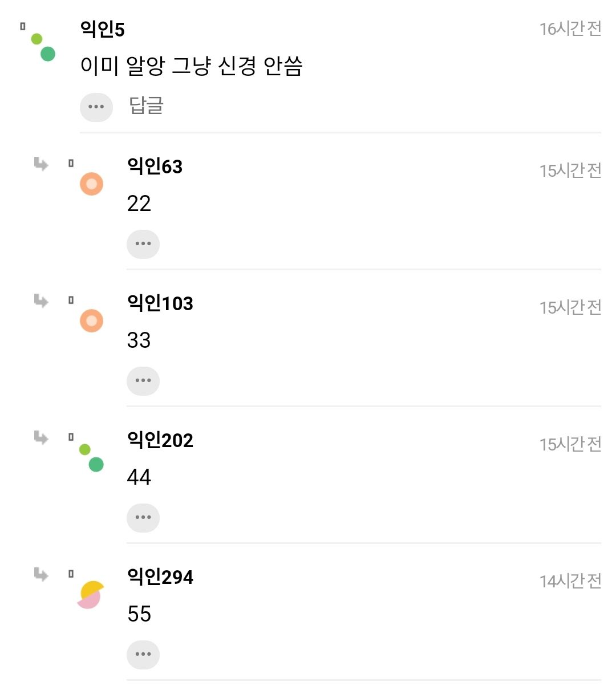Viewport: 616px width, 686px height.
Task: Click the username 익인5
Action: [103, 30]
